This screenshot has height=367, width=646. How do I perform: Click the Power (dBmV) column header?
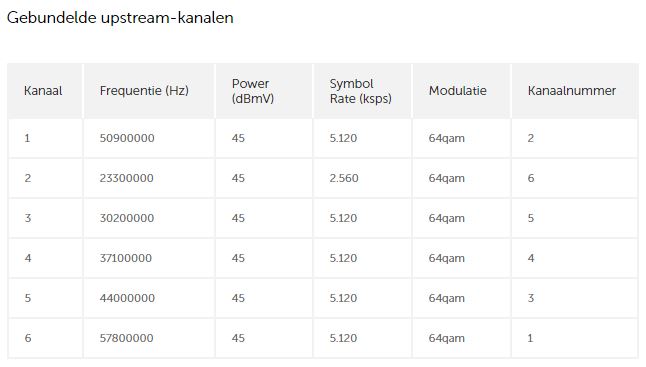point(253,91)
